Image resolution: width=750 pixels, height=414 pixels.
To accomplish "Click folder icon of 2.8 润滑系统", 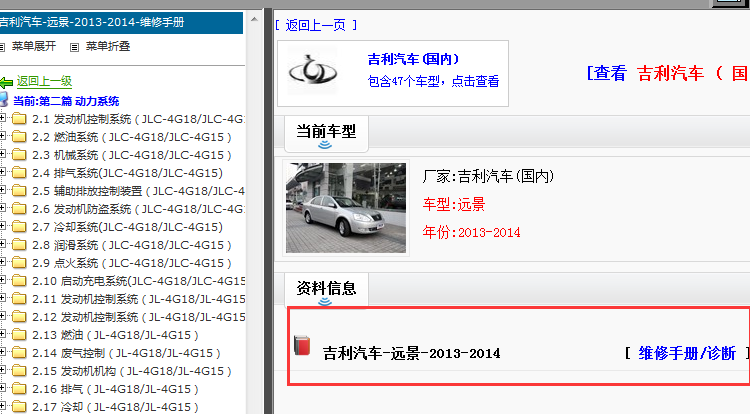I will 19,245.
